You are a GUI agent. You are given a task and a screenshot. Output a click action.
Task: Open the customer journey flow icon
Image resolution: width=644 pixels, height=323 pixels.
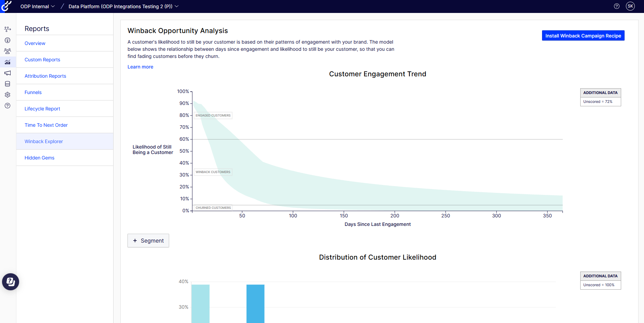8,29
